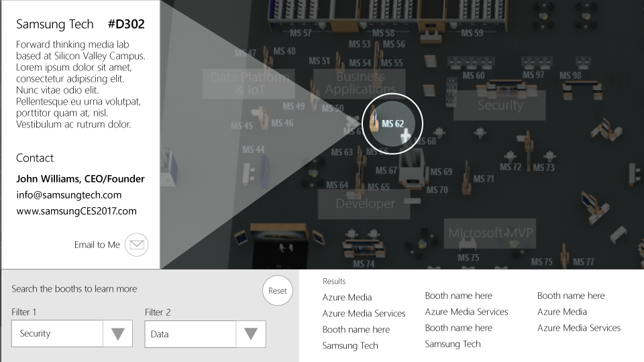Pick booth MS 69 on the map
Viewport: 644px width, 362px height.
[441, 172]
